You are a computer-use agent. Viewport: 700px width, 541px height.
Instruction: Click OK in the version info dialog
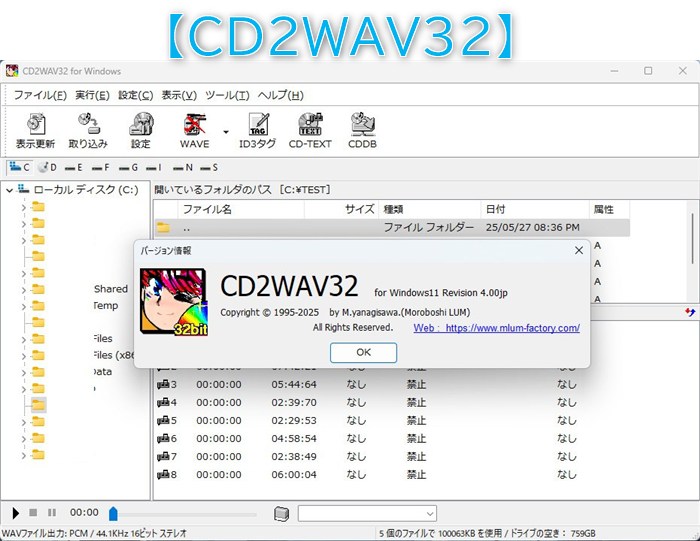click(x=363, y=352)
